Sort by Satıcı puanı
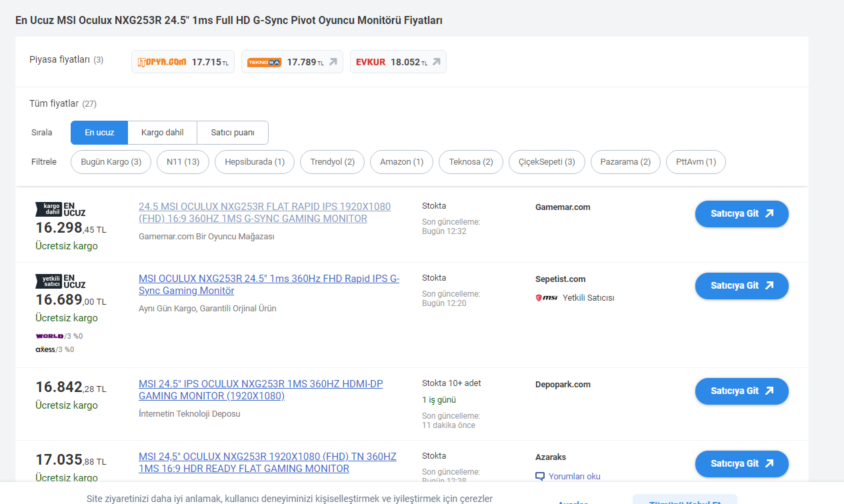 pos(233,133)
